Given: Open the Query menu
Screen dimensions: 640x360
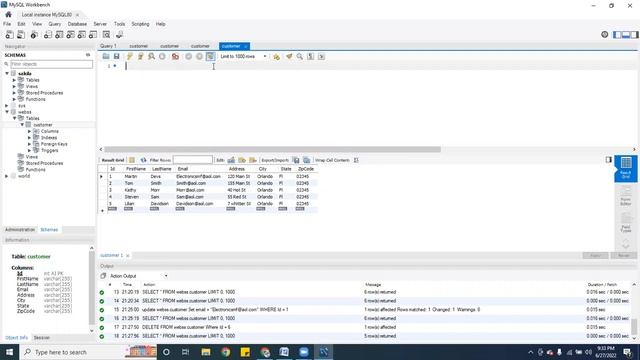Looking at the screenshot, I should click(x=55, y=24).
